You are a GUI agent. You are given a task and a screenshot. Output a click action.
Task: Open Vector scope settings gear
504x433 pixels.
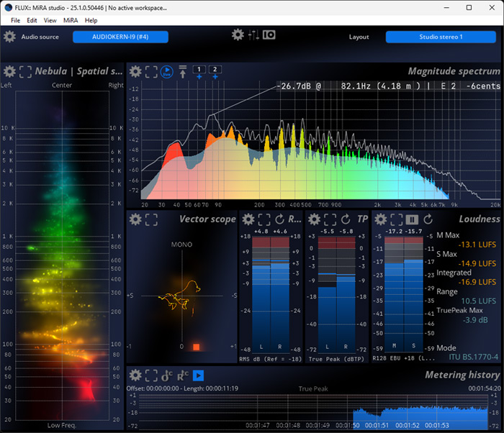(x=135, y=219)
